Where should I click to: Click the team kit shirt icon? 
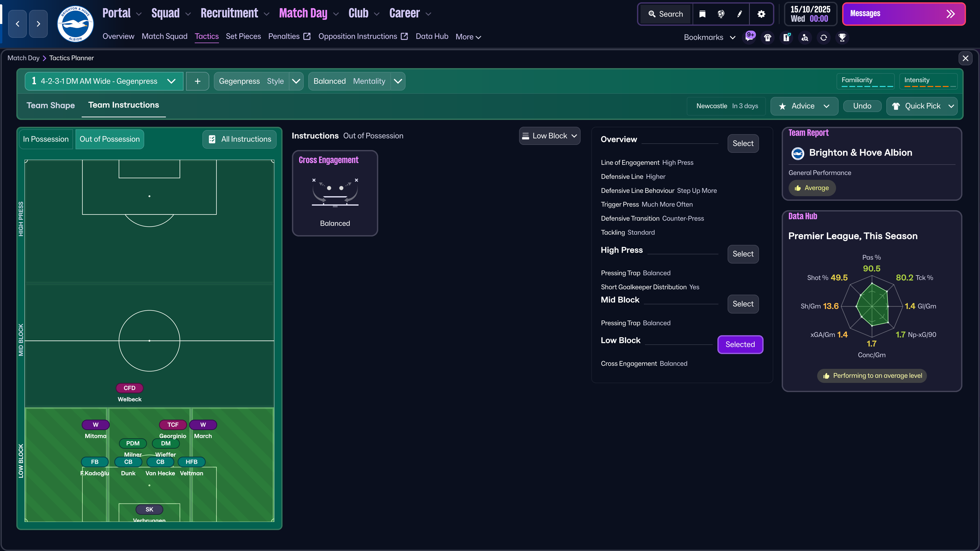[x=767, y=38]
